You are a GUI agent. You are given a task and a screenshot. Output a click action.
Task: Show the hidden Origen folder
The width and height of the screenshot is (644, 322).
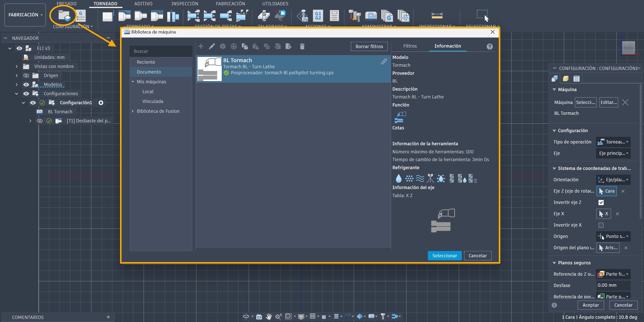pos(26,75)
